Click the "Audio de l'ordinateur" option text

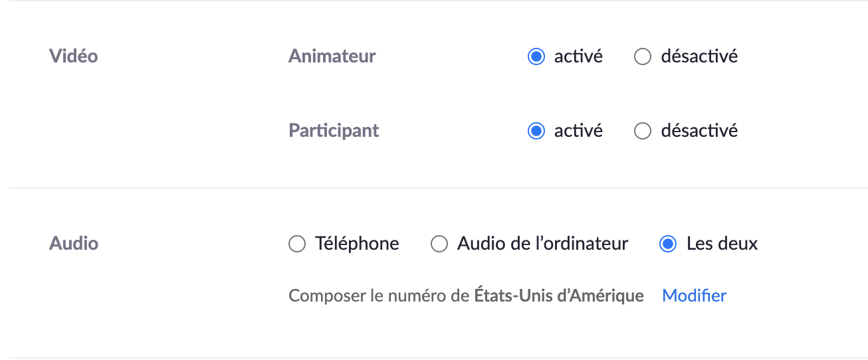(x=542, y=244)
